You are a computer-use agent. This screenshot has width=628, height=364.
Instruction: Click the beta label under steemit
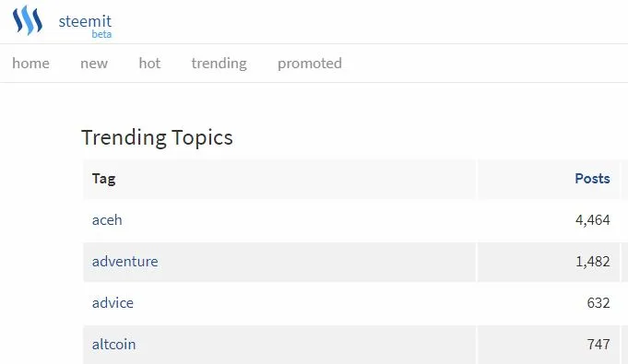point(101,34)
